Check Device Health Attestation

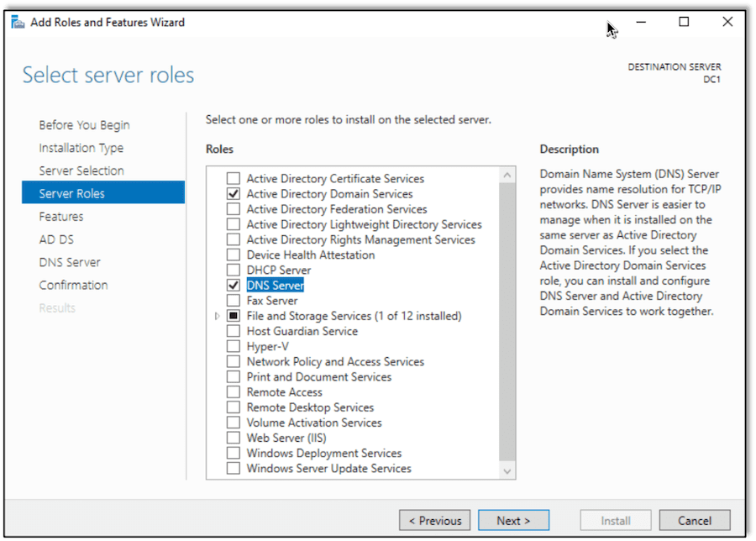pos(233,255)
